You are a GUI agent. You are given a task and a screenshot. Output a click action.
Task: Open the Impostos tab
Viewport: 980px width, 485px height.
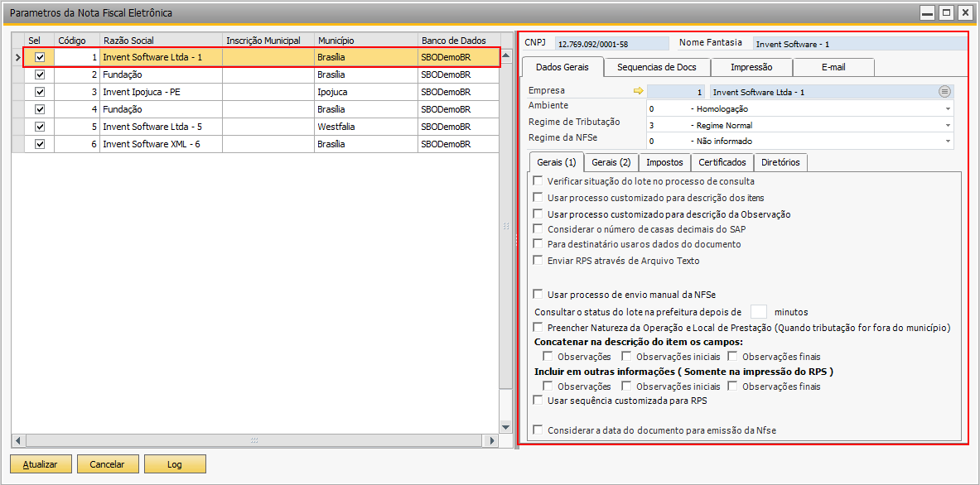(664, 162)
